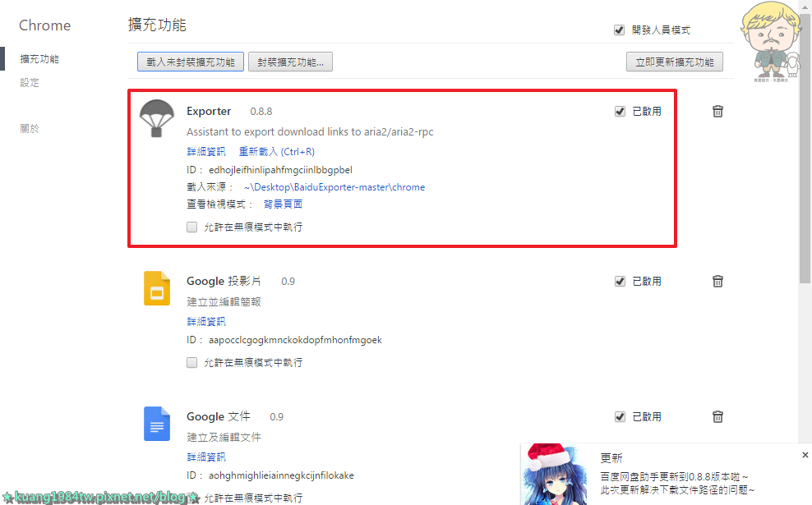Viewport: 812px width, 505px height.
Task: Click 建立及編輯文件 description text
Action: tap(224, 437)
